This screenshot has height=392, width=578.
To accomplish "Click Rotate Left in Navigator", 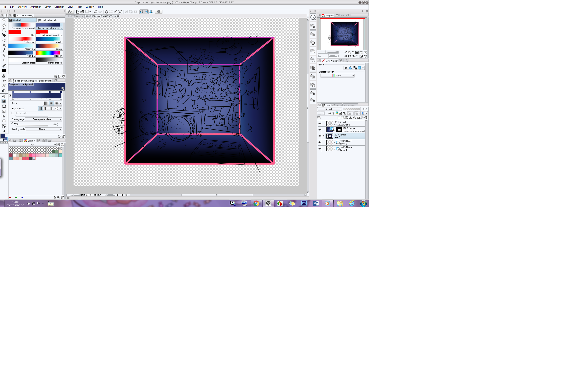I will click(x=349, y=56).
